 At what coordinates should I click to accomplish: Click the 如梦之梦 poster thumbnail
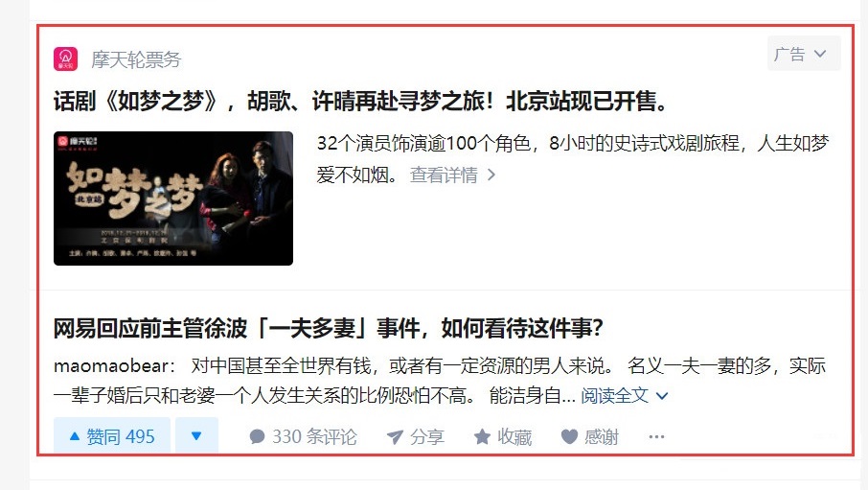(x=173, y=198)
